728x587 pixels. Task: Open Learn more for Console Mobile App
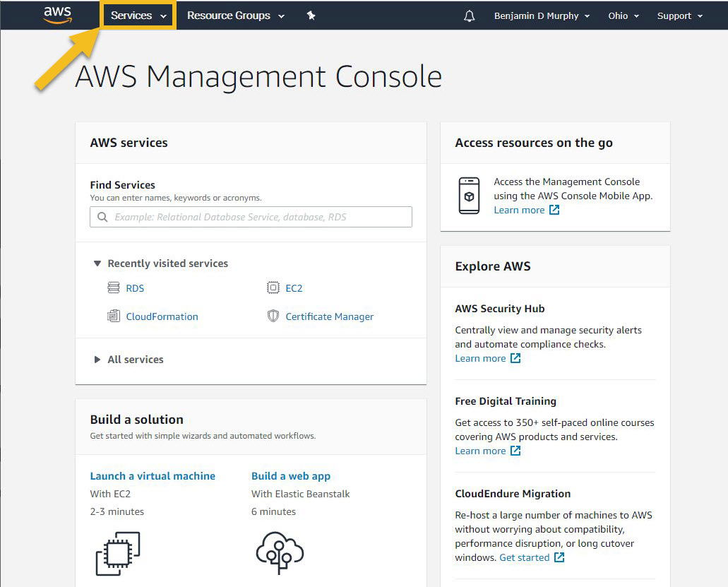pyautogui.click(x=519, y=210)
